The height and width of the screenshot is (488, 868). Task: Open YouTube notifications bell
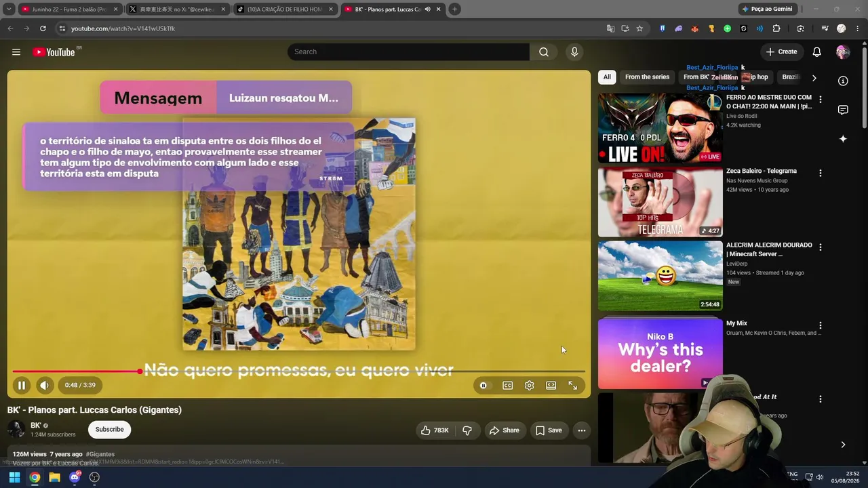click(x=817, y=52)
